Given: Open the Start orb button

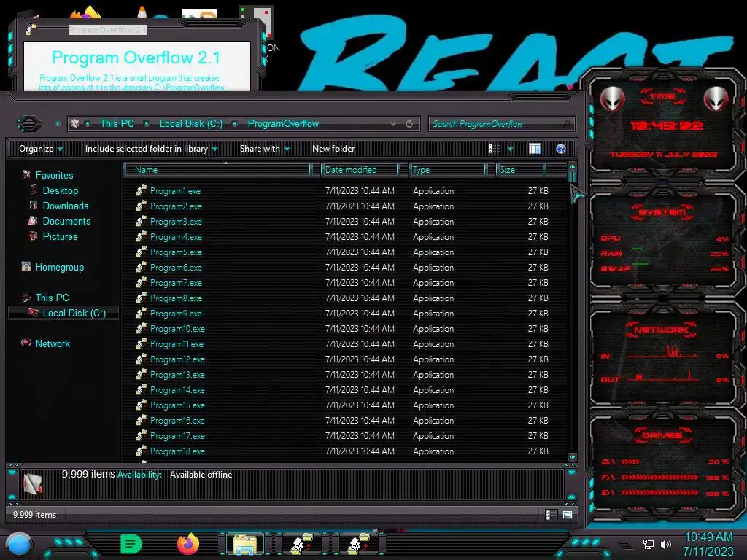Looking at the screenshot, I should (x=18, y=544).
